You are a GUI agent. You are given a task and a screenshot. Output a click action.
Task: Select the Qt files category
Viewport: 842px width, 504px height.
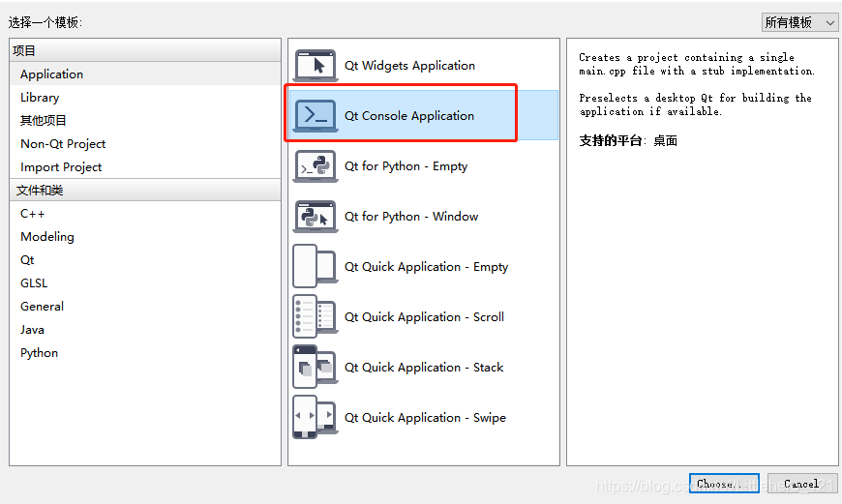click(x=145, y=260)
